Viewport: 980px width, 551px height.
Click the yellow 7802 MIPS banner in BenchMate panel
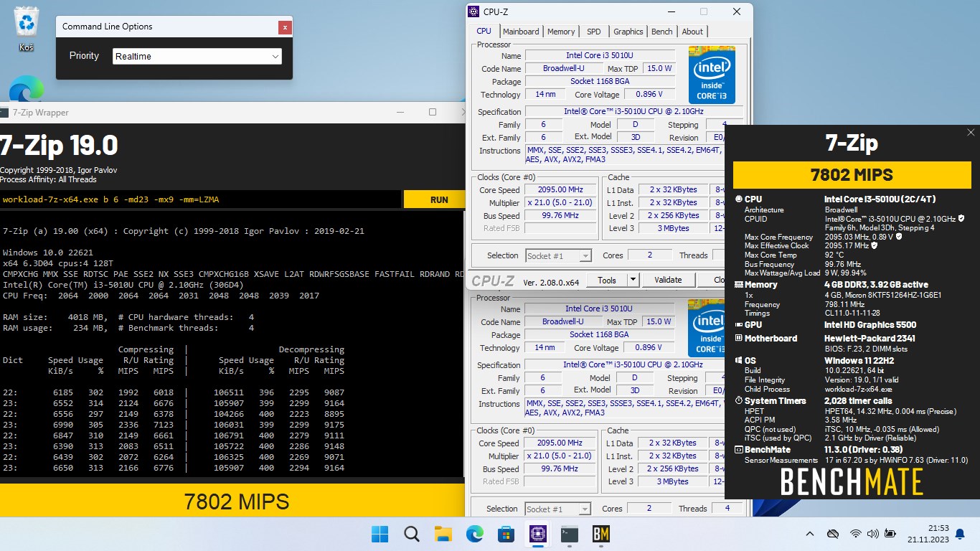point(852,175)
